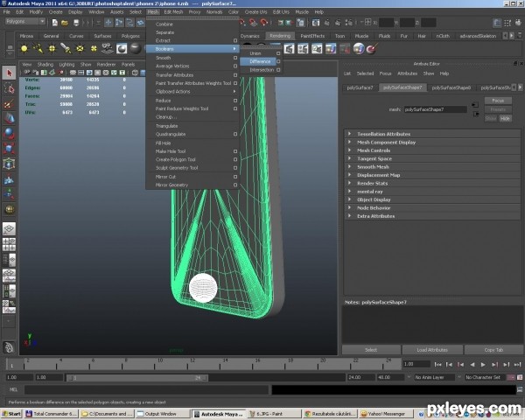Select the Lasso tool in toolbox

pyautogui.click(x=9, y=88)
